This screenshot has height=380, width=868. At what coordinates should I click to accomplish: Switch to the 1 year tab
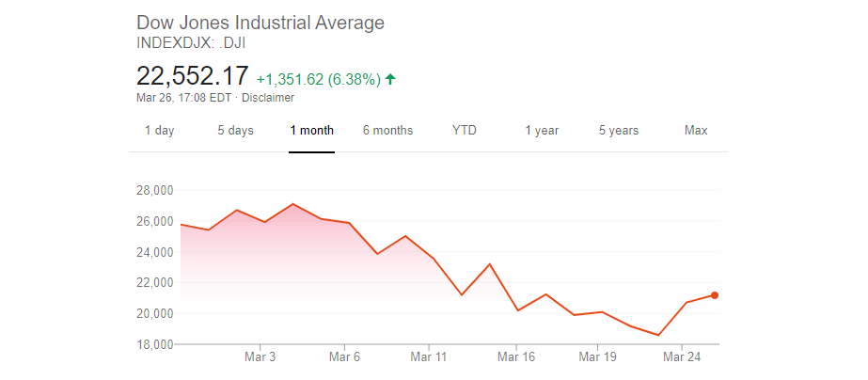pos(542,131)
